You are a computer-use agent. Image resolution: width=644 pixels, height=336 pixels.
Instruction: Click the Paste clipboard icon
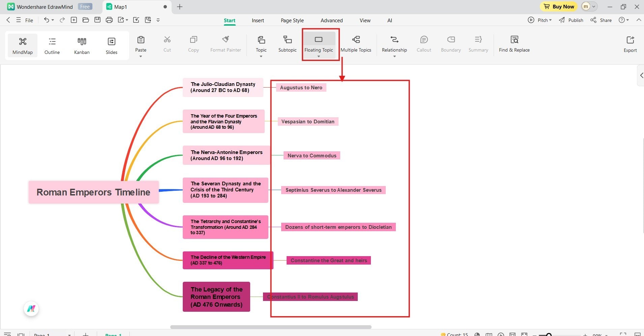pos(141,40)
